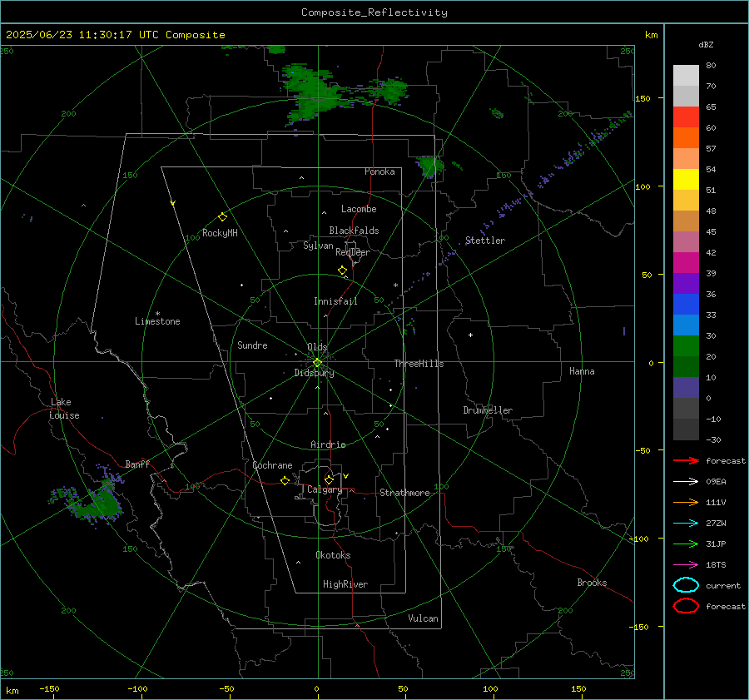Click the Banff label
The image size is (749, 700).
point(137,464)
